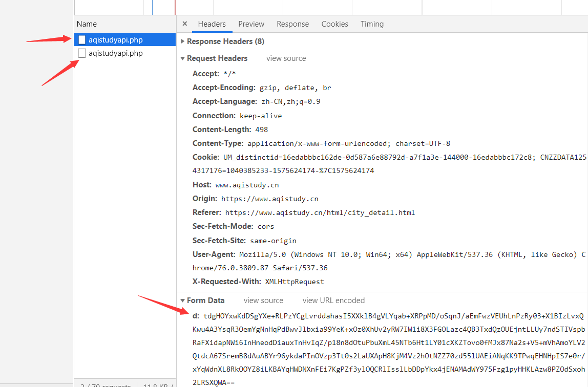Click the view URL encoded link
This screenshot has width=588, height=387.
point(333,300)
